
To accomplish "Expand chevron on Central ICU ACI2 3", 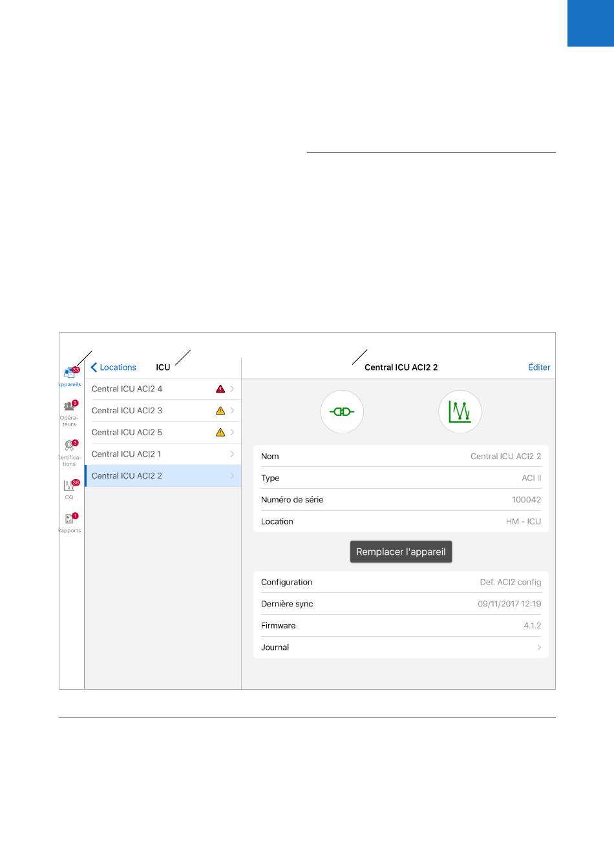I will click(x=232, y=411).
